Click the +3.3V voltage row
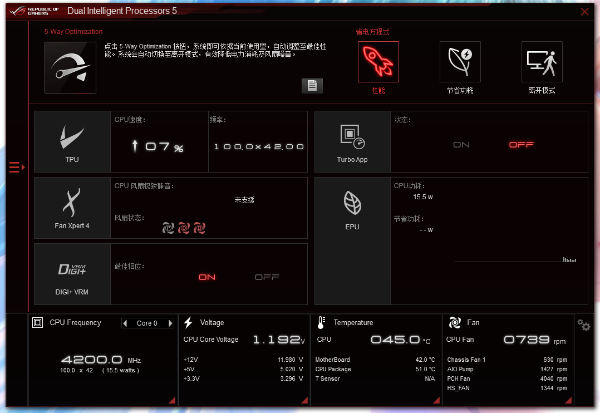The image size is (600, 413). [x=243, y=379]
